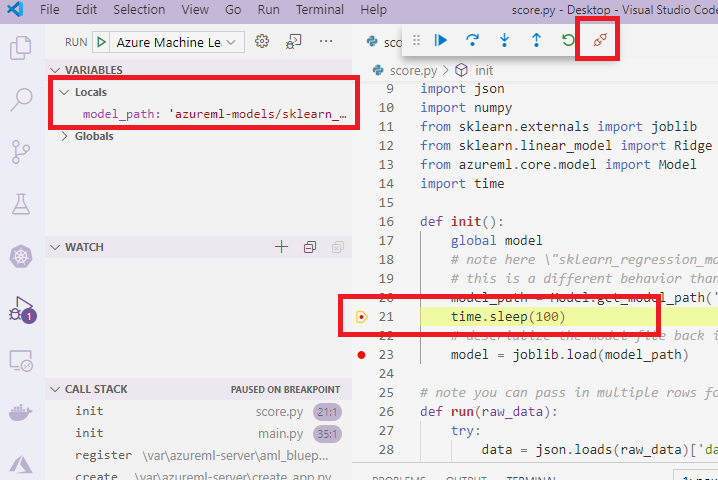The image size is (718, 480).
Task: Add a watch expression with plus icon
Action: tap(281, 247)
